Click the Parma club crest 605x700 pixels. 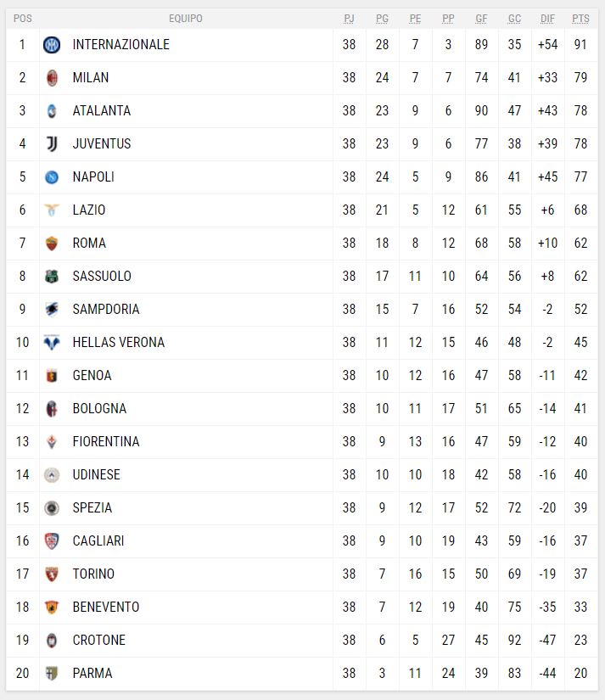tap(52, 674)
